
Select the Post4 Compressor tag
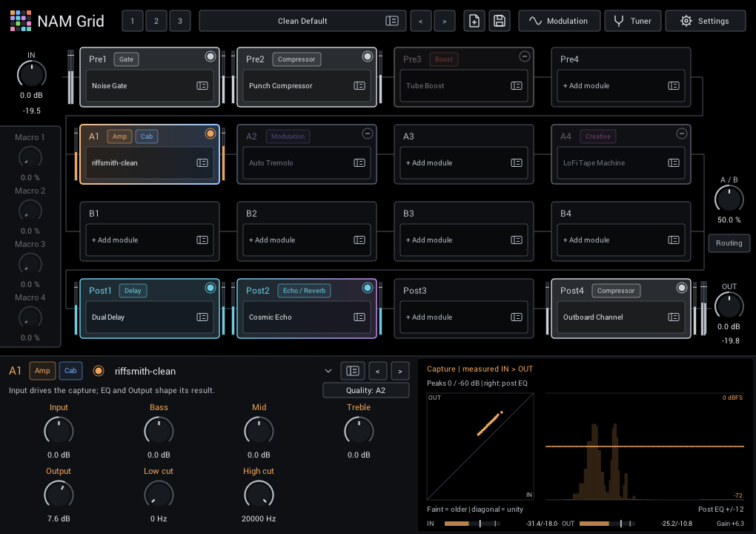click(x=616, y=291)
